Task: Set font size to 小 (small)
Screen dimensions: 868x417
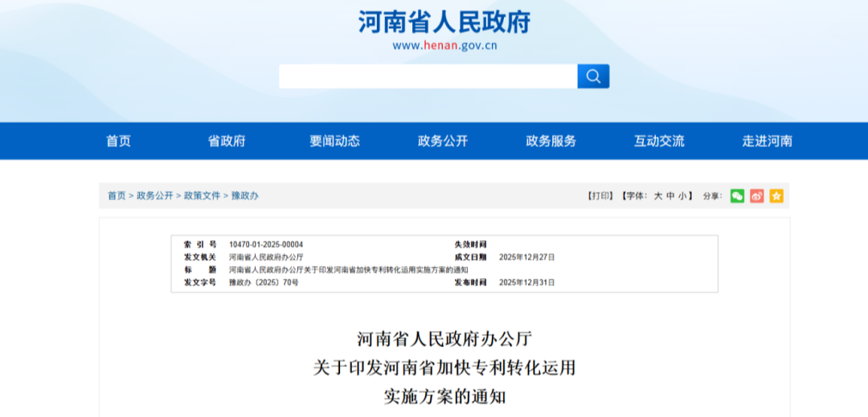Action: [x=681, y=196]
